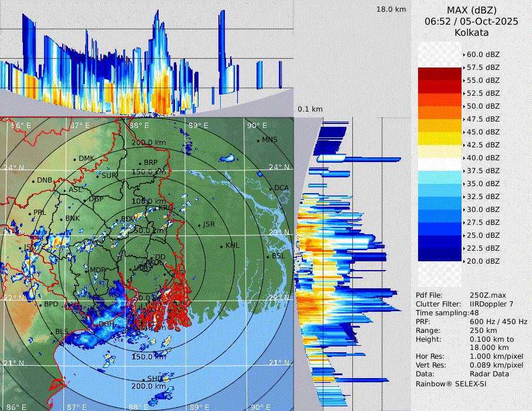Select the 06:52 / 05-Oct-2025 timestamp
Image resolution: width=532 pixels, height=411 pixels.
471,21
